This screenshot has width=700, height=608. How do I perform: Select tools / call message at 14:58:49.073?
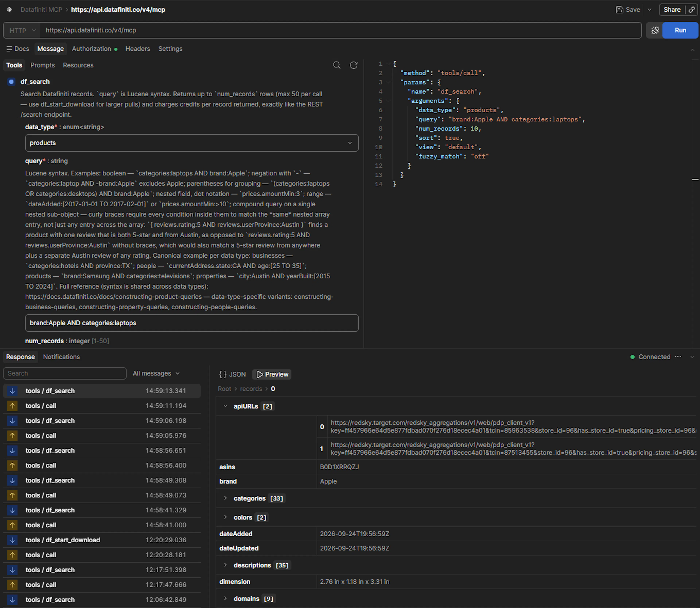pyautogui.click(x=102, y=495)
